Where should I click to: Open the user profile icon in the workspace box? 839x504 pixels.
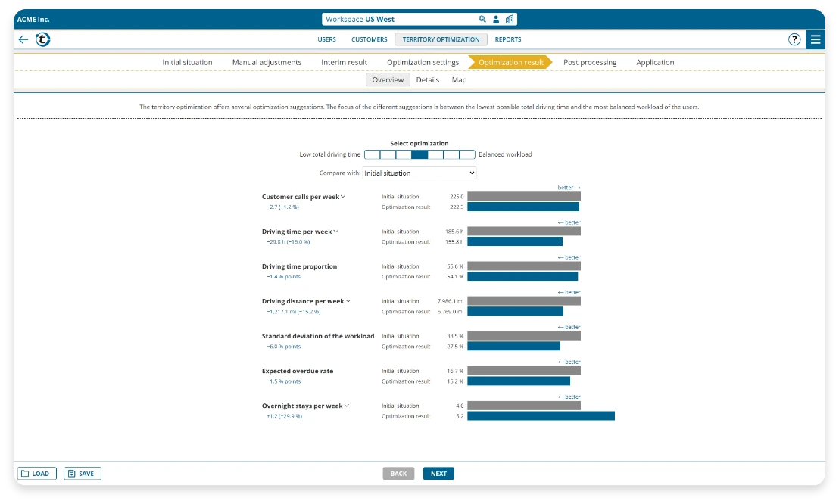(496, 19)
